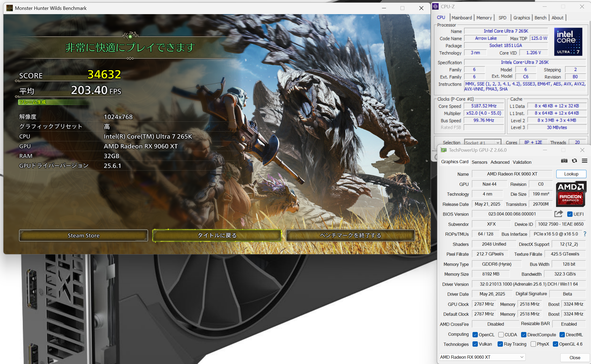The height and width of the screenshot is (364, 591).
Task: Click score value 34632
Action: click(104, 74)
